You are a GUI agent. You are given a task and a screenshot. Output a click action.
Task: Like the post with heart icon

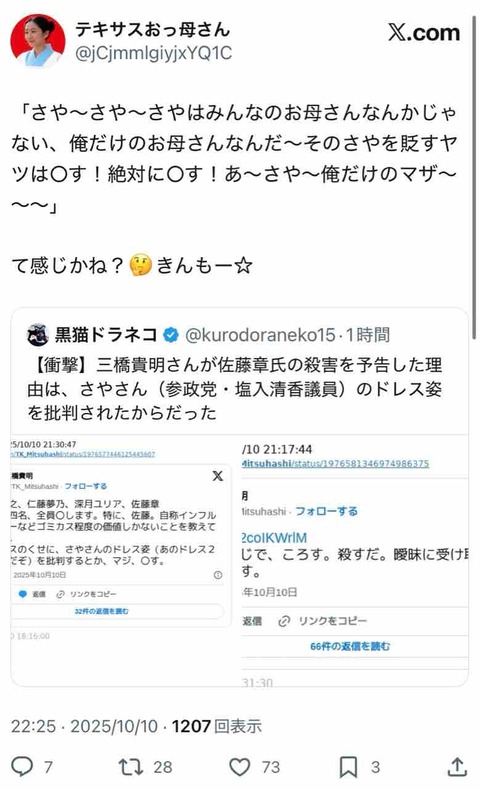pyautogui.click(x=239, y=767)
